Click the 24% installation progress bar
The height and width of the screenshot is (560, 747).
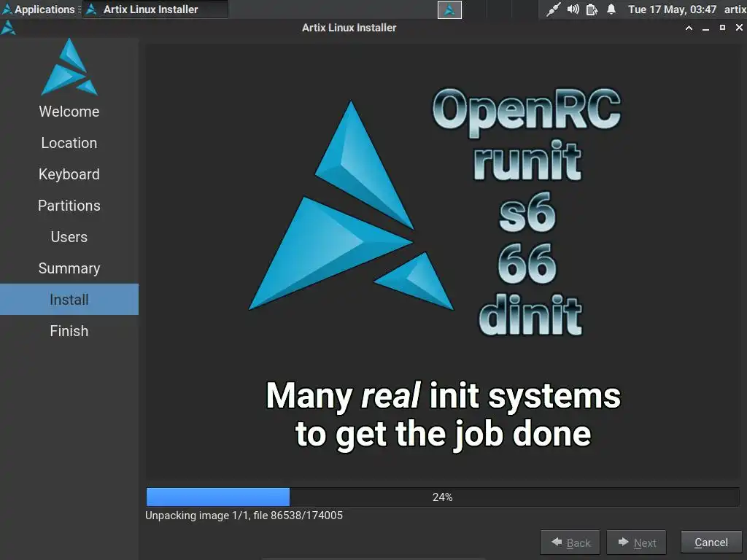443,497
